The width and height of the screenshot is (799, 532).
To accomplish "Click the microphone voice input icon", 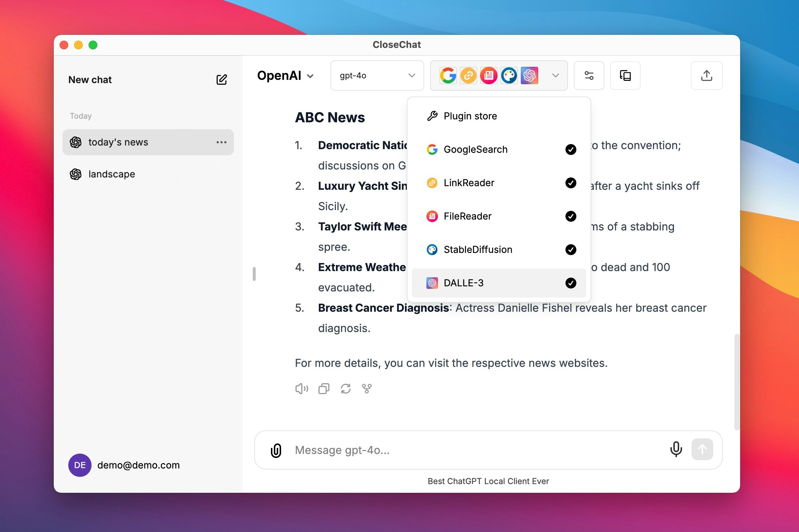I will [676, 449].
